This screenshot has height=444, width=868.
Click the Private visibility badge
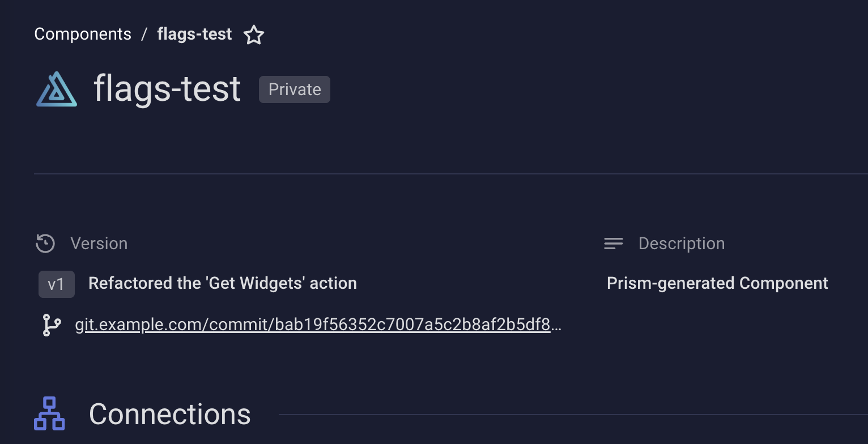point(294,89)
